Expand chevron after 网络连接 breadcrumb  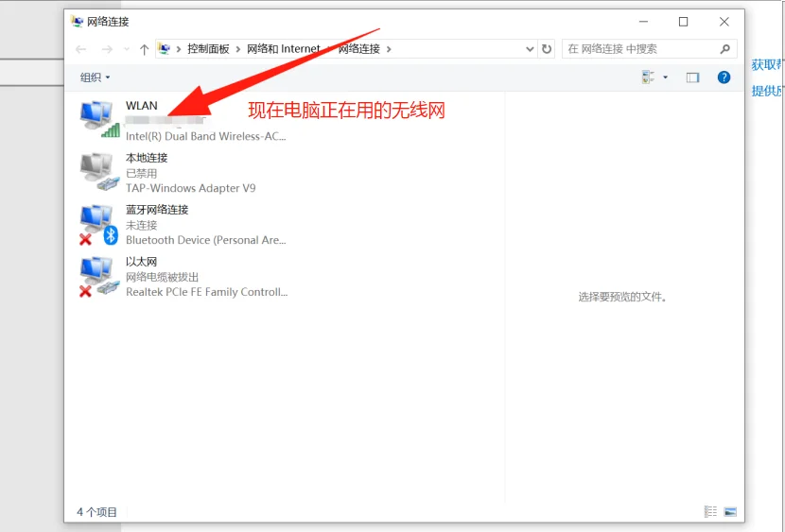389,49
